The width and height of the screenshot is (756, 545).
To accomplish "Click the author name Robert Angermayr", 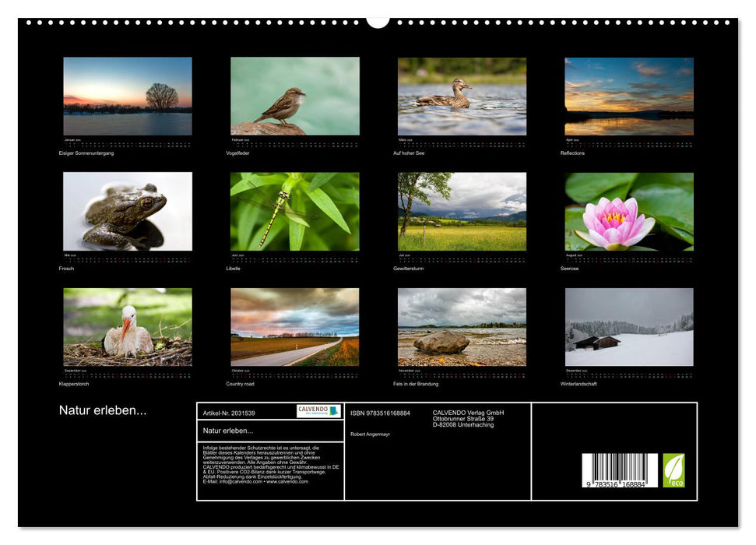I will tap(370, 435).
